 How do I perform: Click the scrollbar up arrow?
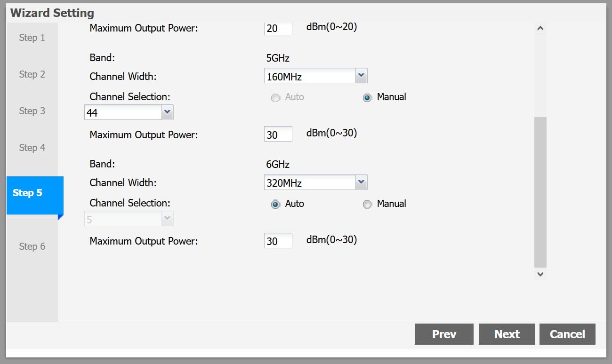click(540, 28)
